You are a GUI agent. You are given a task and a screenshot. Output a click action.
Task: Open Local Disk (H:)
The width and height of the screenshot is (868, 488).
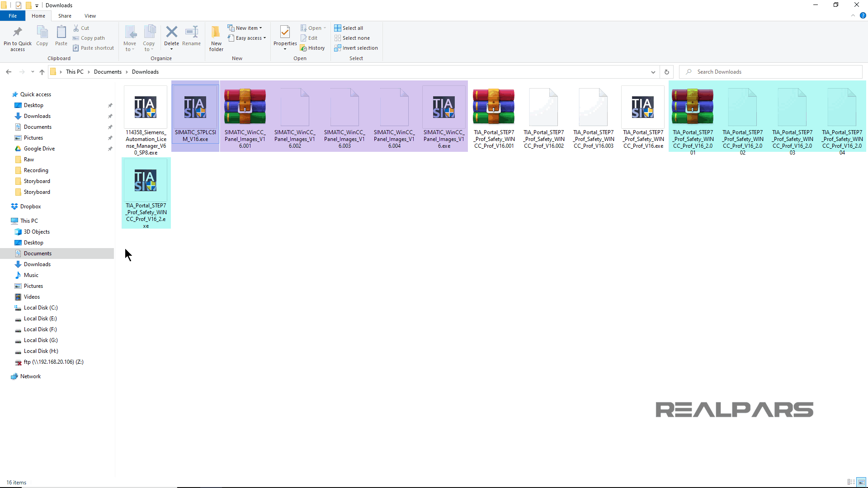click(41, 351)
